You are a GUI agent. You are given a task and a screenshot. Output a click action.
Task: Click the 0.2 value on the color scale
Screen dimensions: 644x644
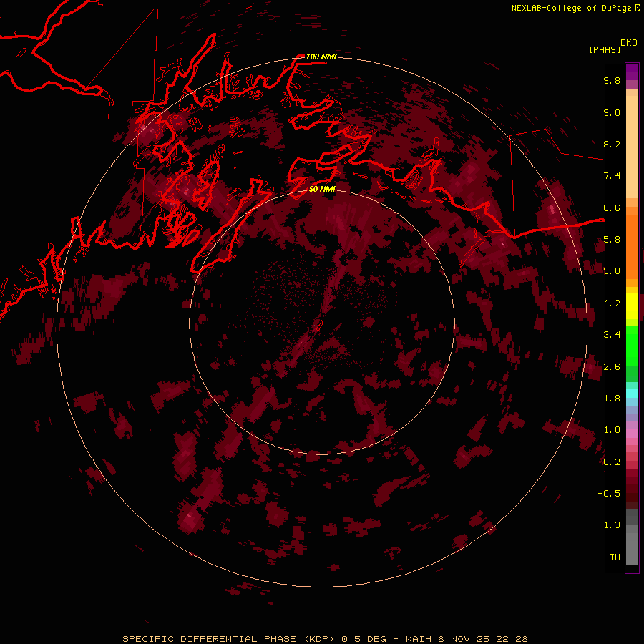coord(612,462)
